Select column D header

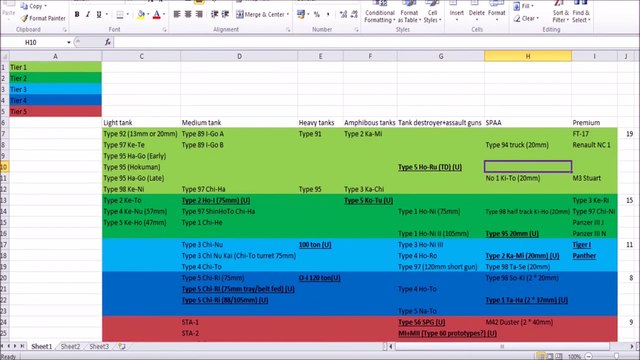point(239,56)
